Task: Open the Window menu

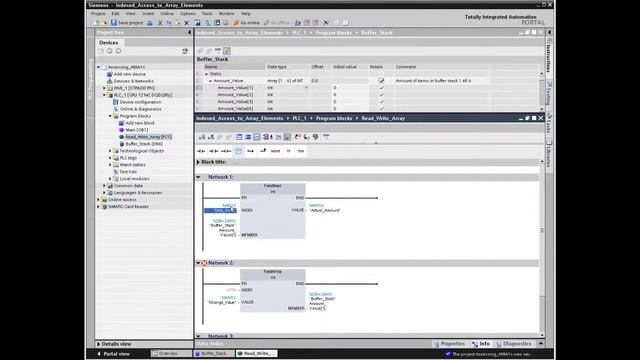Action: pos(227,13)
